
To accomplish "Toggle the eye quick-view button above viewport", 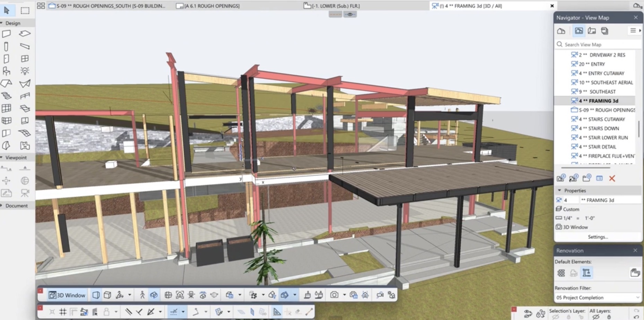I will [350, 14].
